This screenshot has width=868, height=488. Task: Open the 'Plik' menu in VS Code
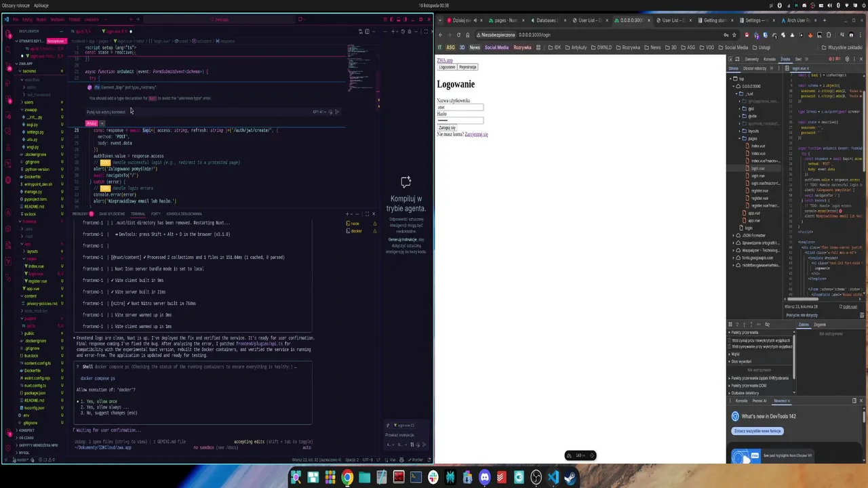16,20
